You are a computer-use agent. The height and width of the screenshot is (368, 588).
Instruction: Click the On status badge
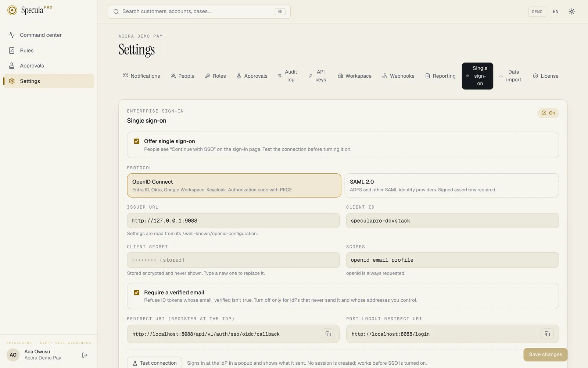[x=548, y=113]
